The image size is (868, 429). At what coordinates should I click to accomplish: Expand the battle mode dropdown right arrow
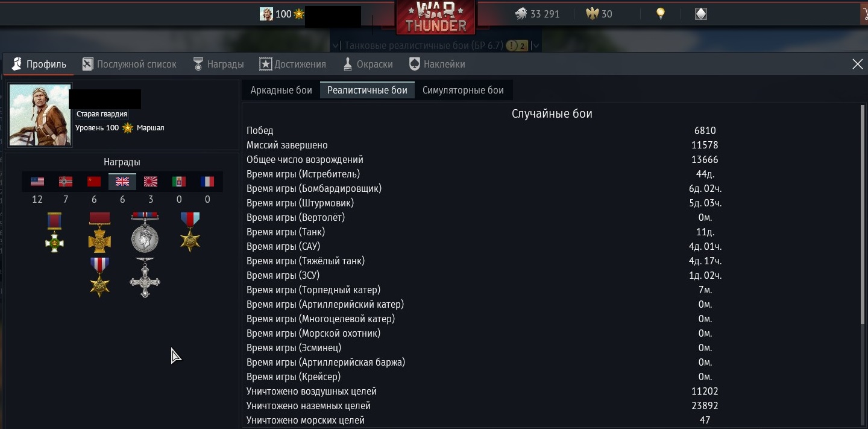tap(535, 46)
